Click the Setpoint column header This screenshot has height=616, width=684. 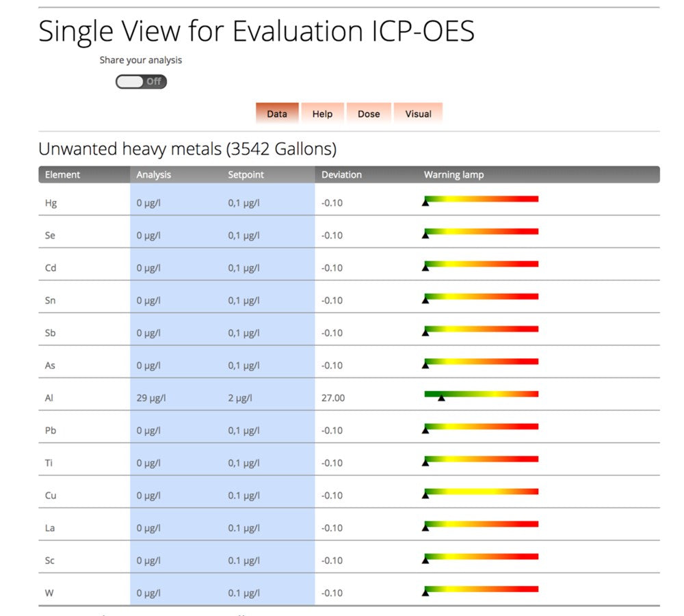click(x=246, y=174)
